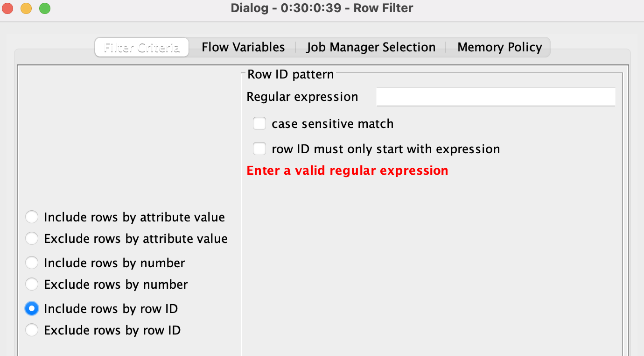Switch to the Filter Criteria tab

point(142,47)
